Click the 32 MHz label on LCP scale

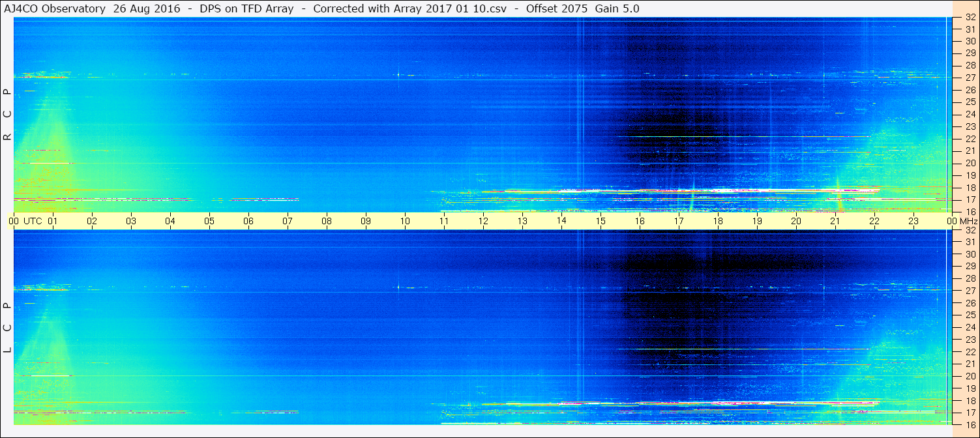point(970,230)
